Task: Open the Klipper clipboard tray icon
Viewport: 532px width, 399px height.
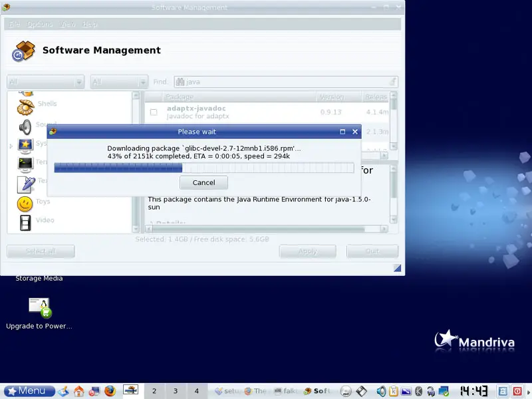Action: click(394, 391)
